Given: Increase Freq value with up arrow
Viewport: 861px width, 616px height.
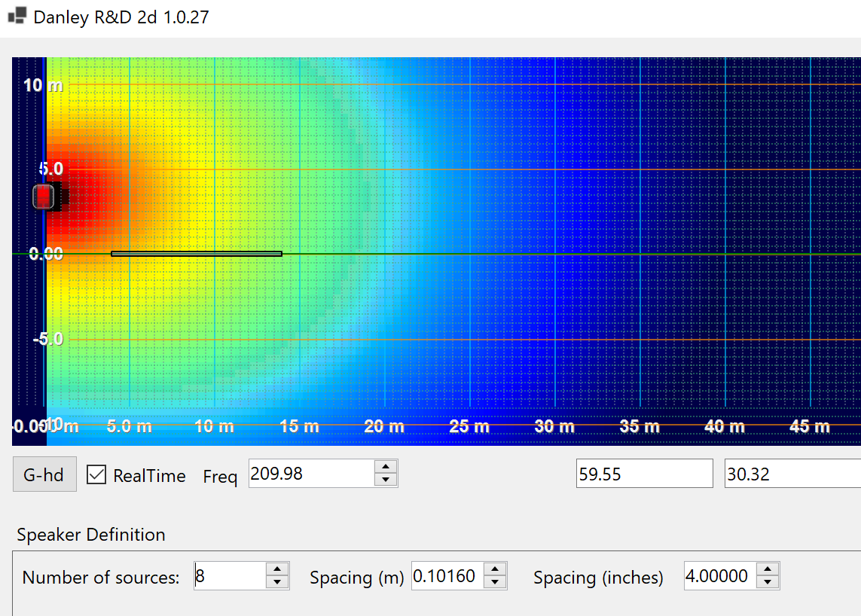Looking at the screenshot, I should pyautogui.click(x=385, y=467).
